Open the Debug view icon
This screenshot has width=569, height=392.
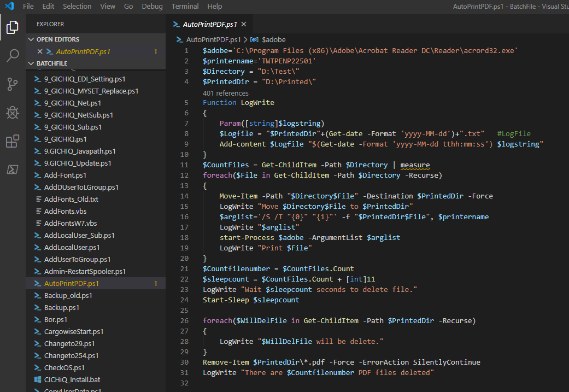coord(13,113)
